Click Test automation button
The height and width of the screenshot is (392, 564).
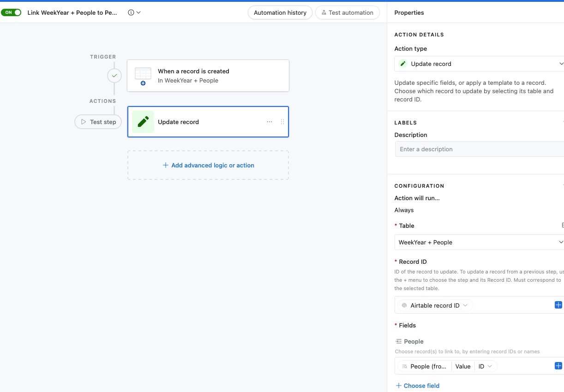(x=348, y=12)
